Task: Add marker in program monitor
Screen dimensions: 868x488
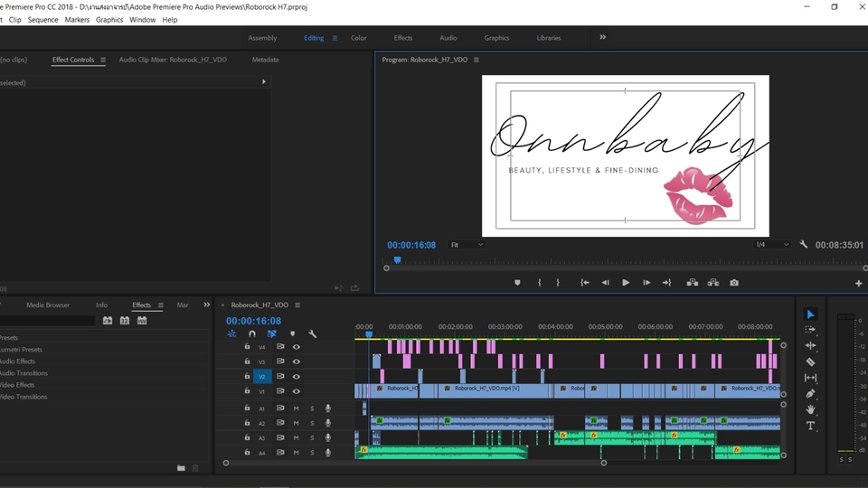Action: pyautogui.click(x=517, y=283)
